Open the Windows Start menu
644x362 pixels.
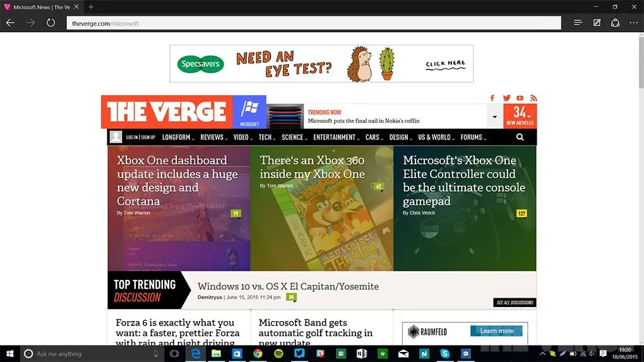10,353
